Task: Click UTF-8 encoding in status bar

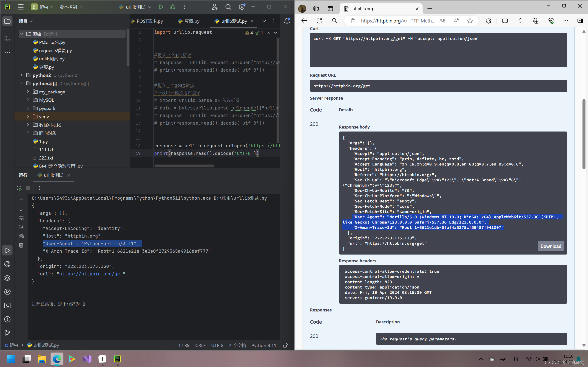Action: pyautogui.click(x=217, y=345)
